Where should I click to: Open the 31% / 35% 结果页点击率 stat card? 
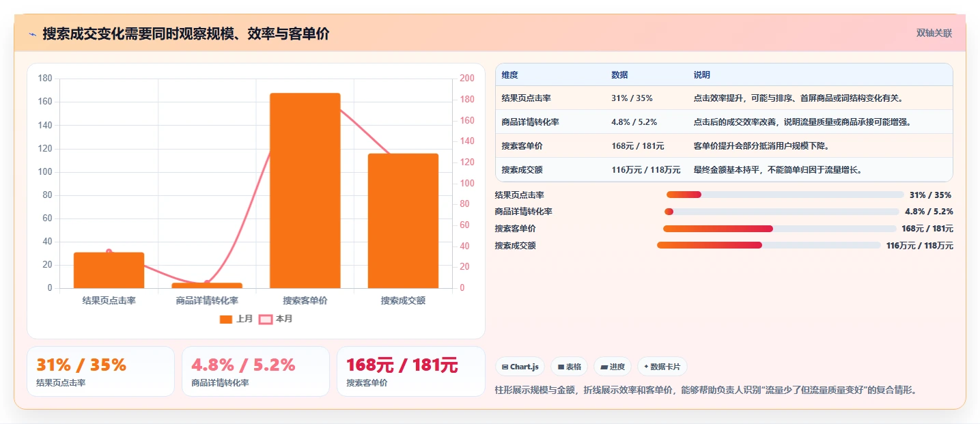100,371
